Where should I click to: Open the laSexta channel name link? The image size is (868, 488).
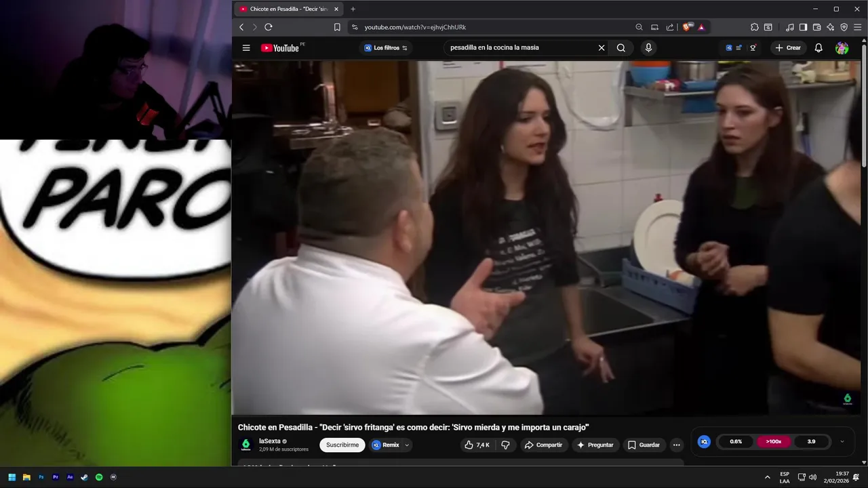(x=269, y=441)
